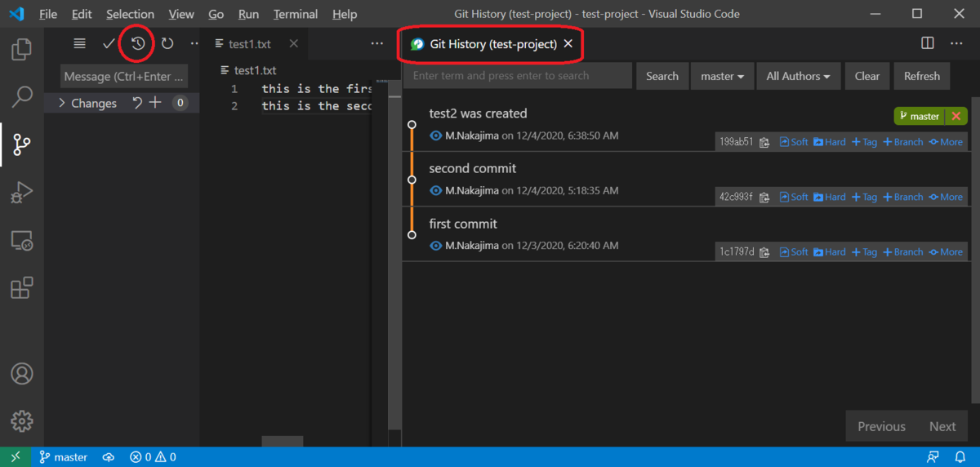Add Tag to commit 1c1797d

[864, 252]
